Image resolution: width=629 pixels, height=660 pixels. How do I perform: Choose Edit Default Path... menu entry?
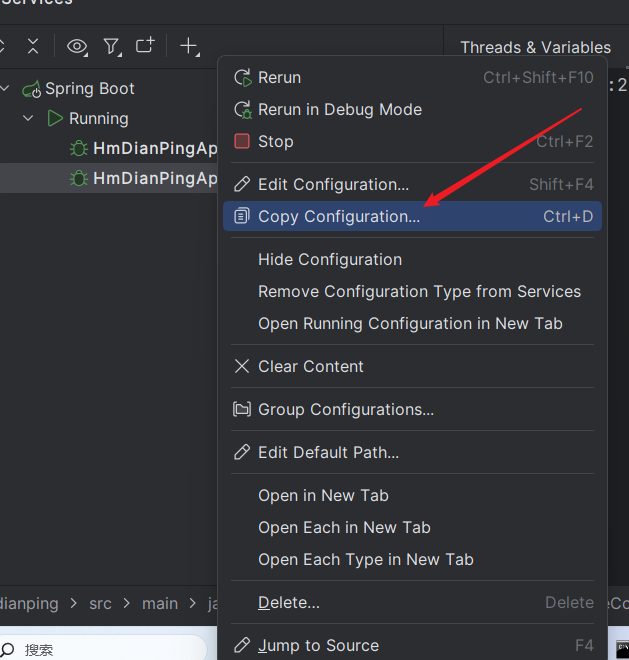pyautogui.click(x=412, y=452)
